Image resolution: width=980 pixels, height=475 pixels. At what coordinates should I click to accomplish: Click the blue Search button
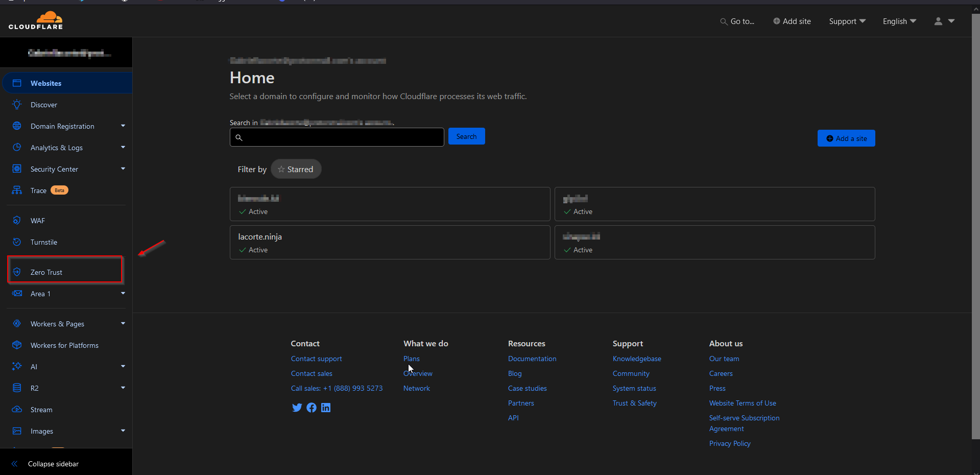pos(466,136)
